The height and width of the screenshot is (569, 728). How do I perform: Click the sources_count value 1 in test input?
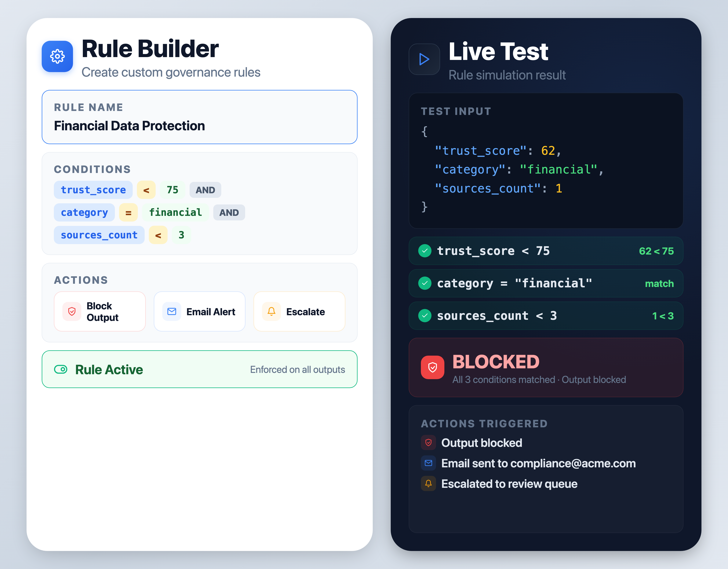559,189
